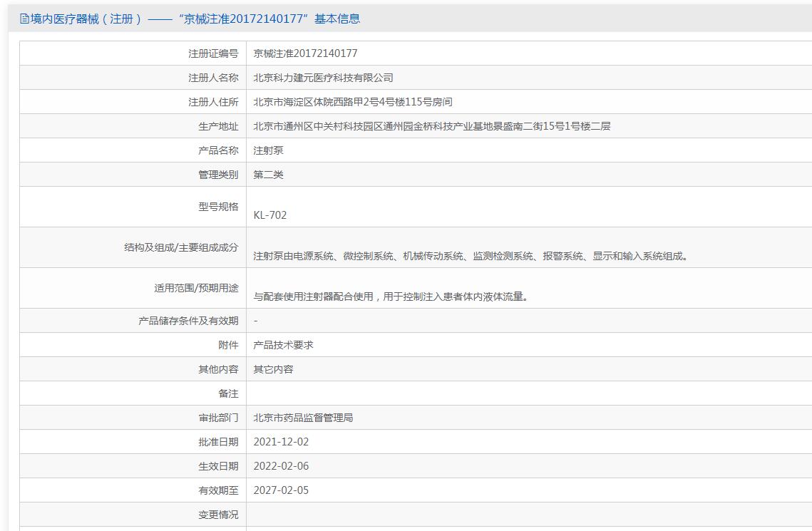Viewport: 812px width, 531px height.
Task: Click the management category value 第二类
Action: tap(268, 175)
